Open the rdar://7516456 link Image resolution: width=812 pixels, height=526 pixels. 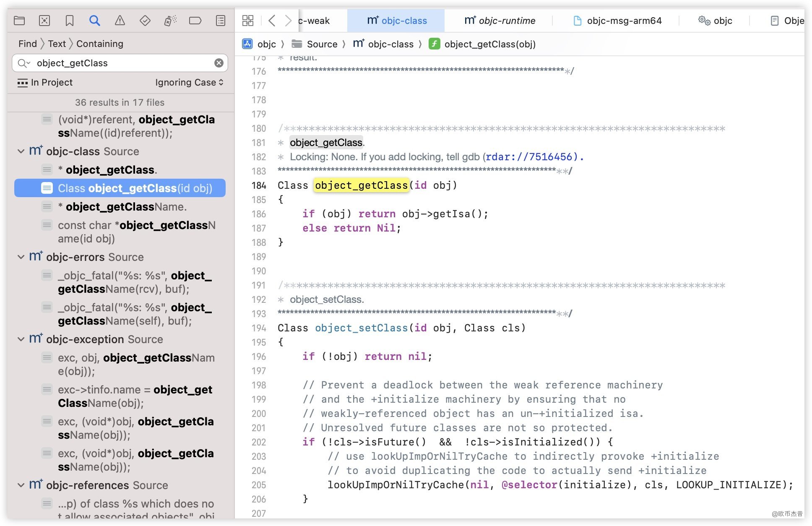(529, 157)
